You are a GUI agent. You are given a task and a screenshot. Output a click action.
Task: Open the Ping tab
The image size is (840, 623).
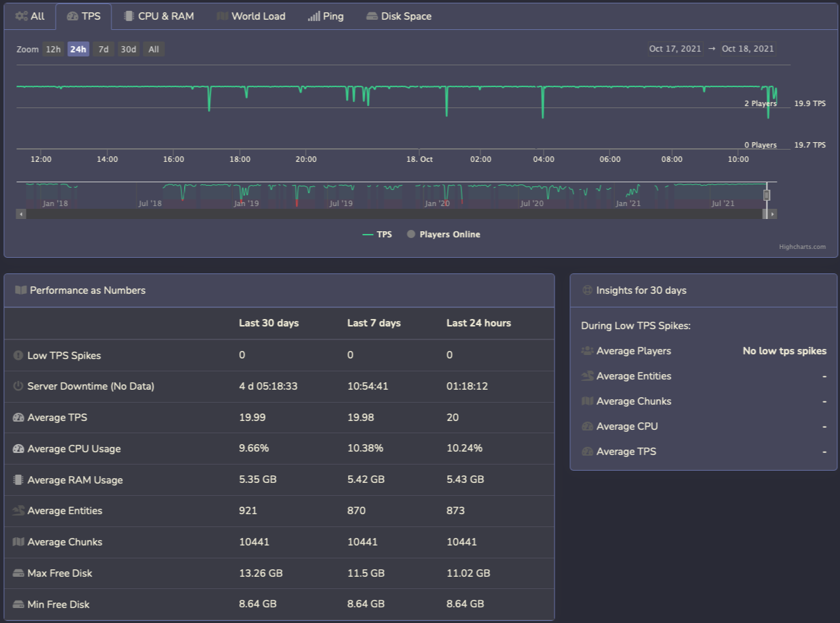click(x=326, y=16)
